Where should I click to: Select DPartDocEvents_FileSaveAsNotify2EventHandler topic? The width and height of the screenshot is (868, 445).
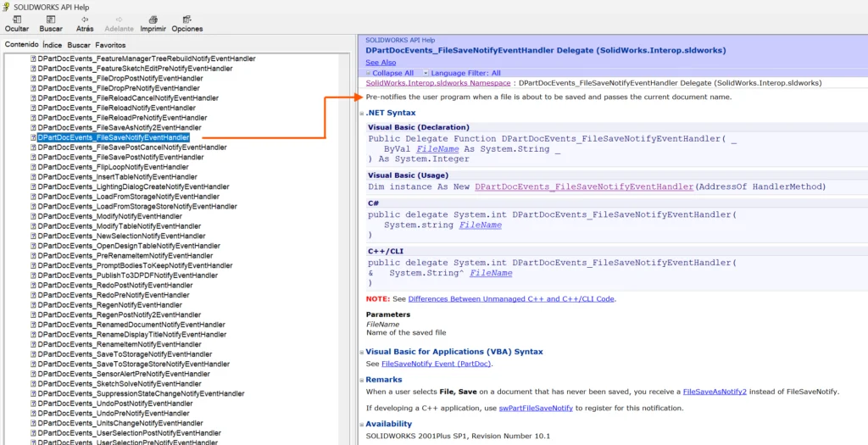[119, 128]
